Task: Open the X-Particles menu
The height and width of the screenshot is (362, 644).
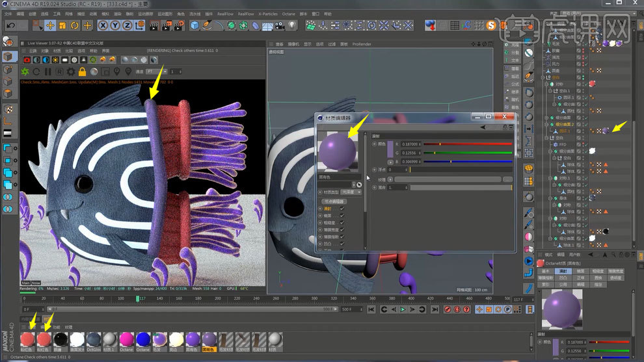Action: (267, 13)
